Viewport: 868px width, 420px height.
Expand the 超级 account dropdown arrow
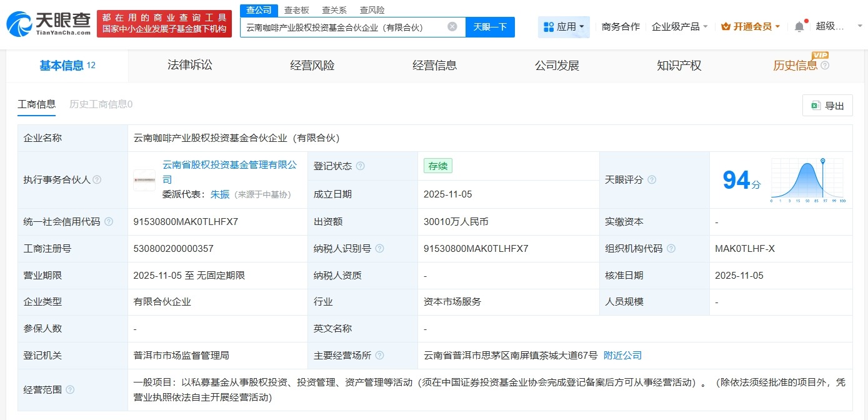coord(859,26)
